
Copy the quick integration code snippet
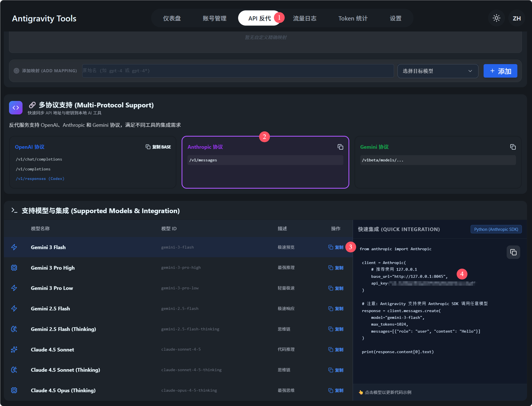(x=513, y=252)
